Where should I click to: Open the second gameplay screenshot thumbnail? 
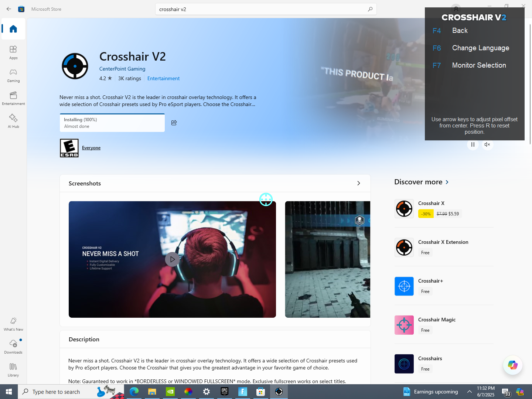point(328,259)
